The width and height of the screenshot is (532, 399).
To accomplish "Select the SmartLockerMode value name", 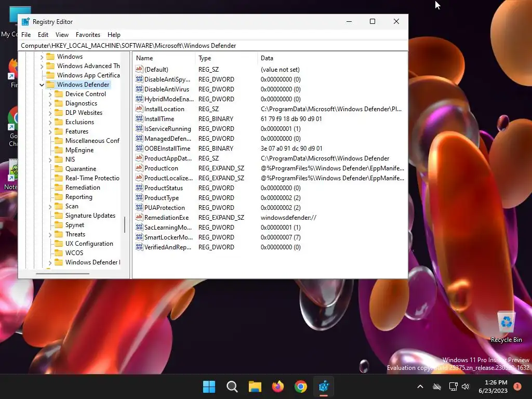I will (169, 237).
